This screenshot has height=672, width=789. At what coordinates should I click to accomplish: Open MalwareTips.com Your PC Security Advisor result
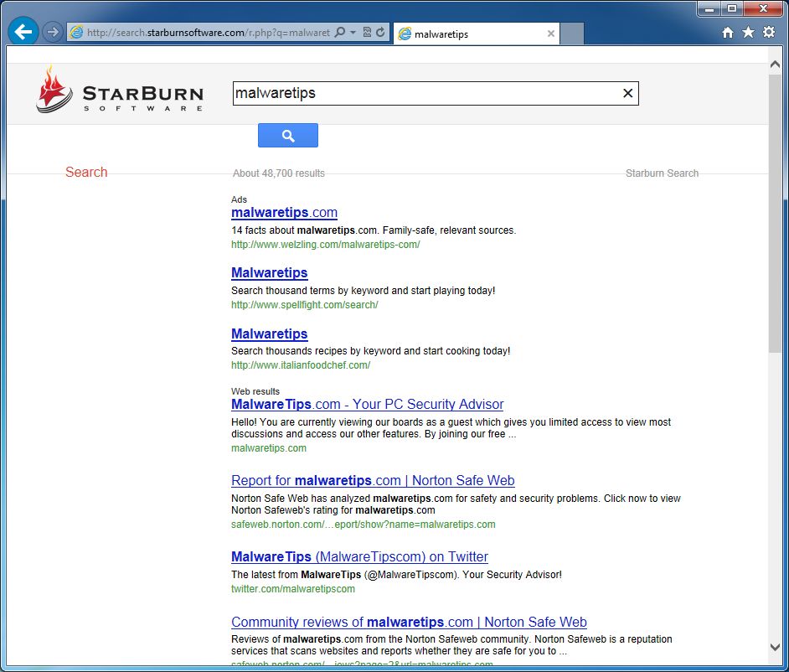pos(367,404)
